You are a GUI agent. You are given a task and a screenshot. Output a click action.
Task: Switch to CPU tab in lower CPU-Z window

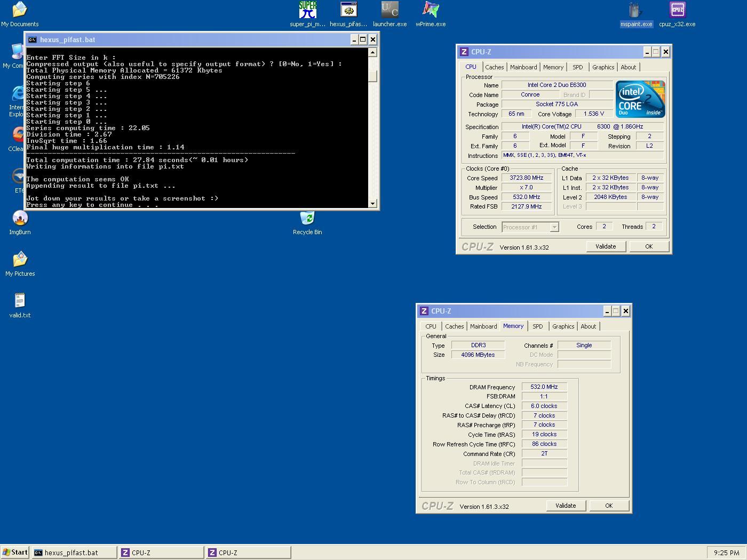tap(431, 326)
